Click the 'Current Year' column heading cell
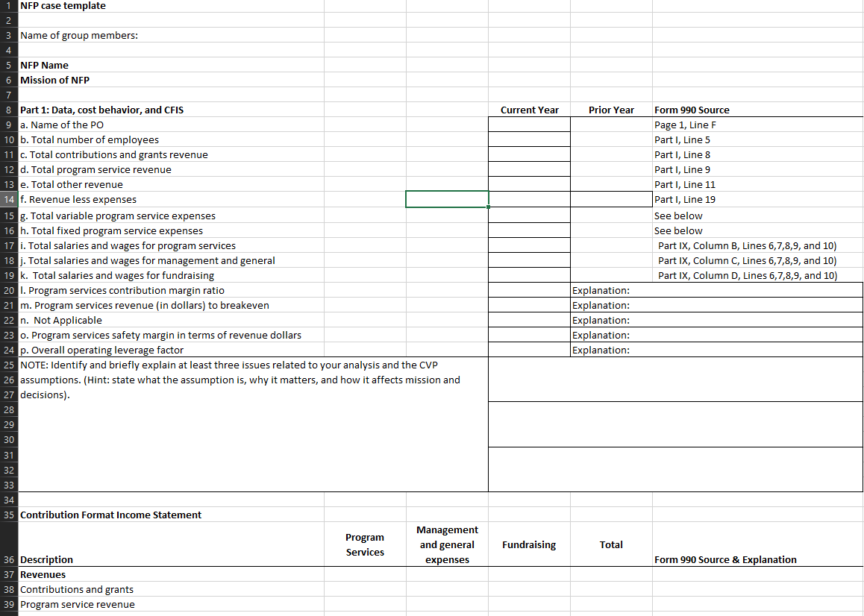This screenshot has height=616, width=864. [x=529, y=110]
